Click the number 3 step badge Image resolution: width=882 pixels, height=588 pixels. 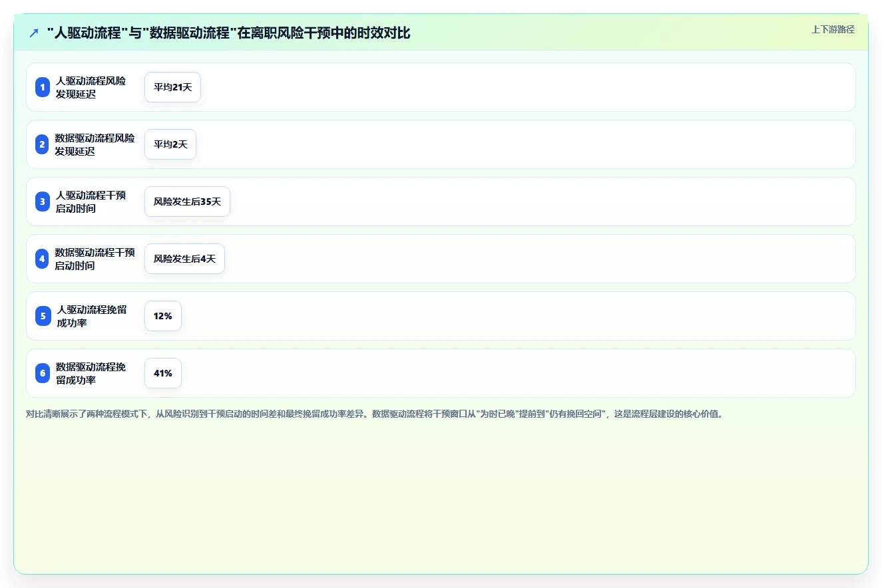[x=43, y=202]
